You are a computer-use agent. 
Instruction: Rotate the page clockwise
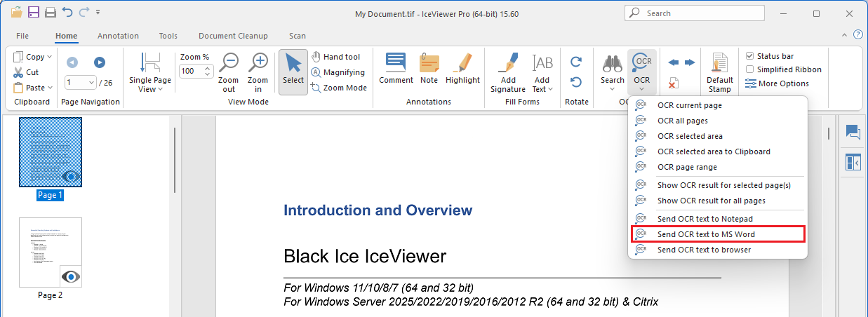point(576,62)
